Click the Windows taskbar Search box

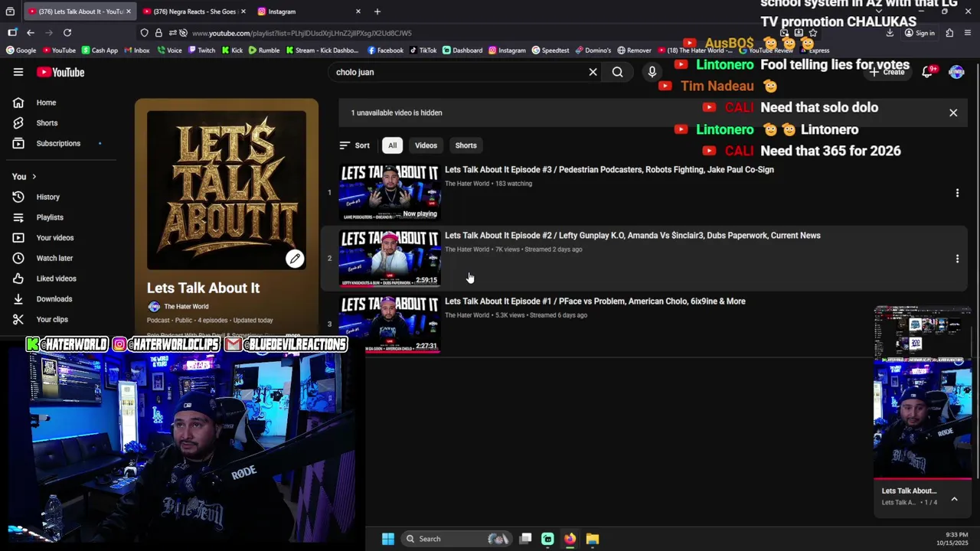(456, 539)
